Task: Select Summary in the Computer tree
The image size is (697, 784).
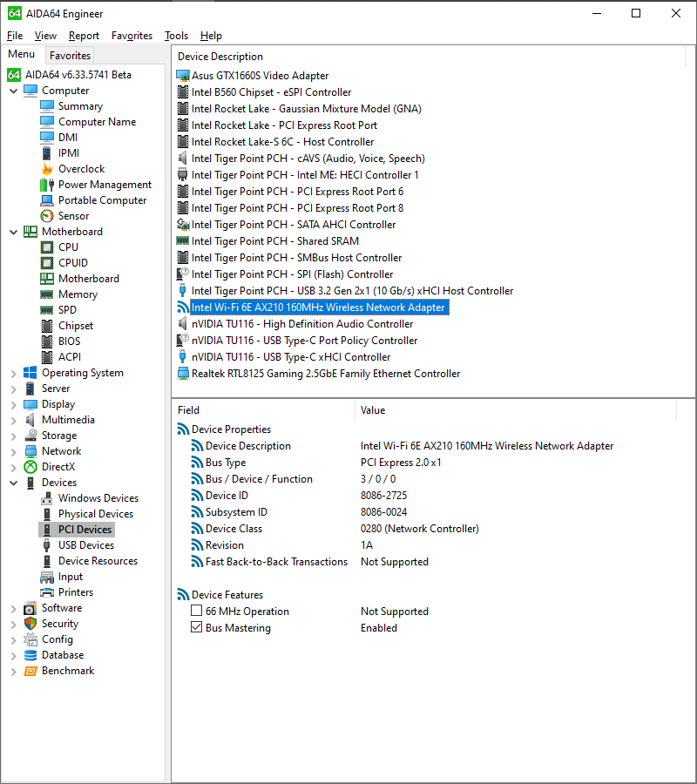Action: pyautogui.click(x=80, y=106)
